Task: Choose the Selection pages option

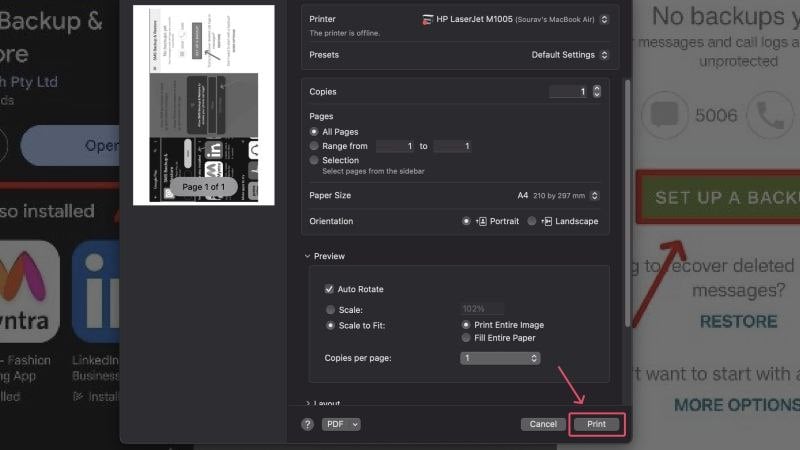Action: click(314, 160)
